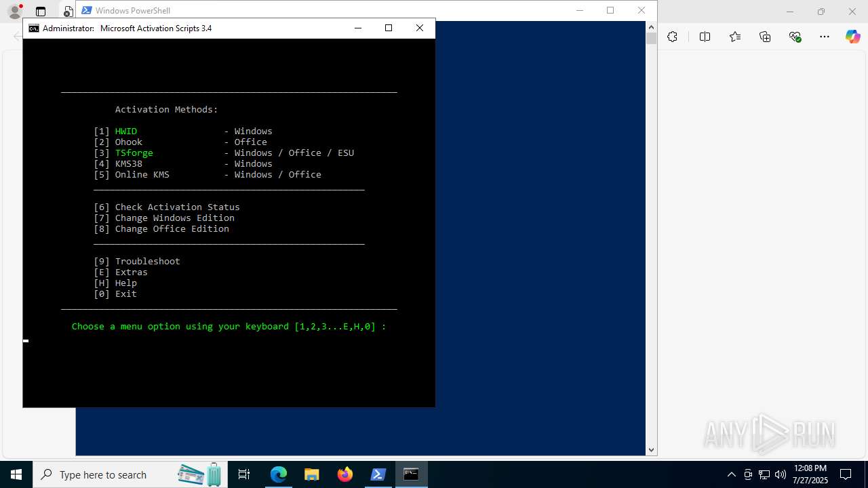Click the Edge Extensions puzzle icon
This screenshot has width=868, height=488.
point(672,37)
